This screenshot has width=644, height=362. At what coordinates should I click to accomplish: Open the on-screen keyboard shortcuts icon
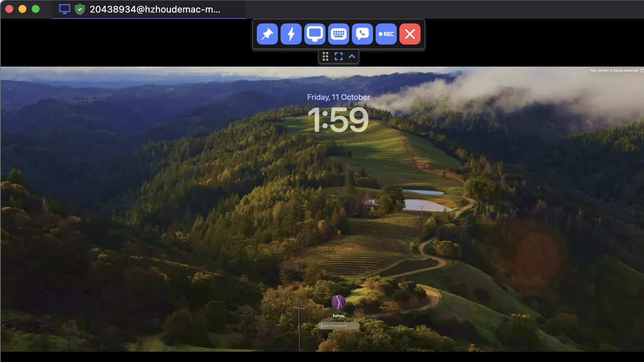point(338,34)
